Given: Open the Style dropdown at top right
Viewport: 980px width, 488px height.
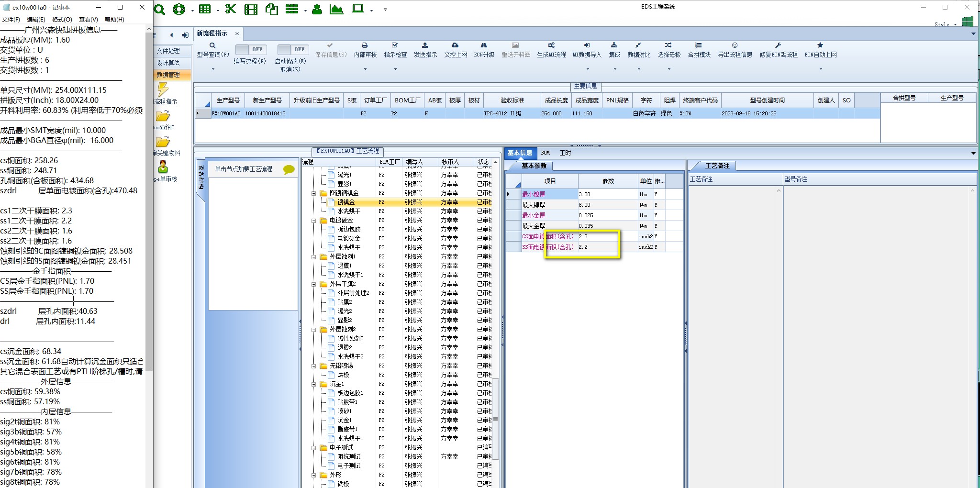Looking at the screenshot, I should (945, 24).
